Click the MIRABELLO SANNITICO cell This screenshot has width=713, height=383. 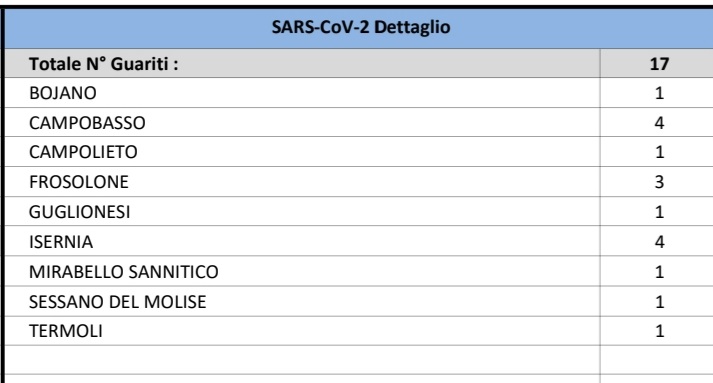[x=302, y=271]
